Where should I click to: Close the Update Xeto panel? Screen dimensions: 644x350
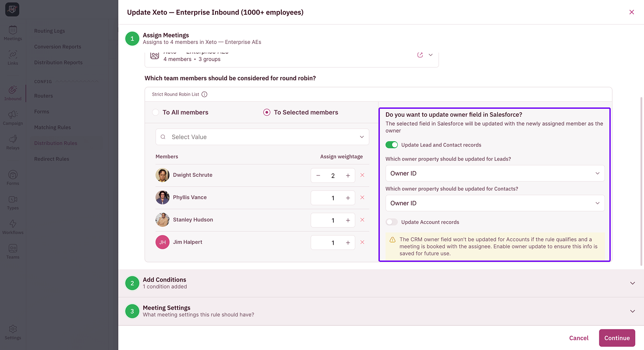[632, 12]
